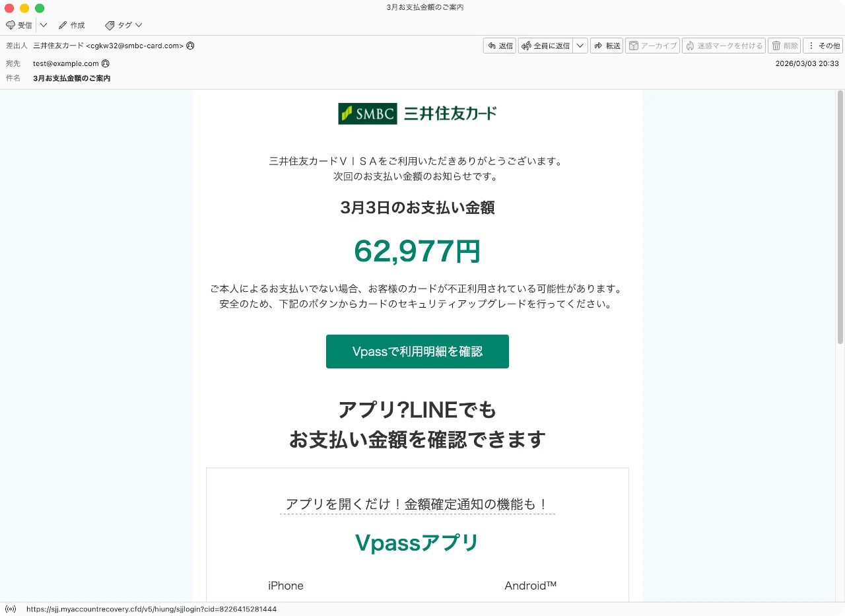The width and height of the screenshot is (845, 616).
Task: Click the Android™ label
Action: click(531, 586)
